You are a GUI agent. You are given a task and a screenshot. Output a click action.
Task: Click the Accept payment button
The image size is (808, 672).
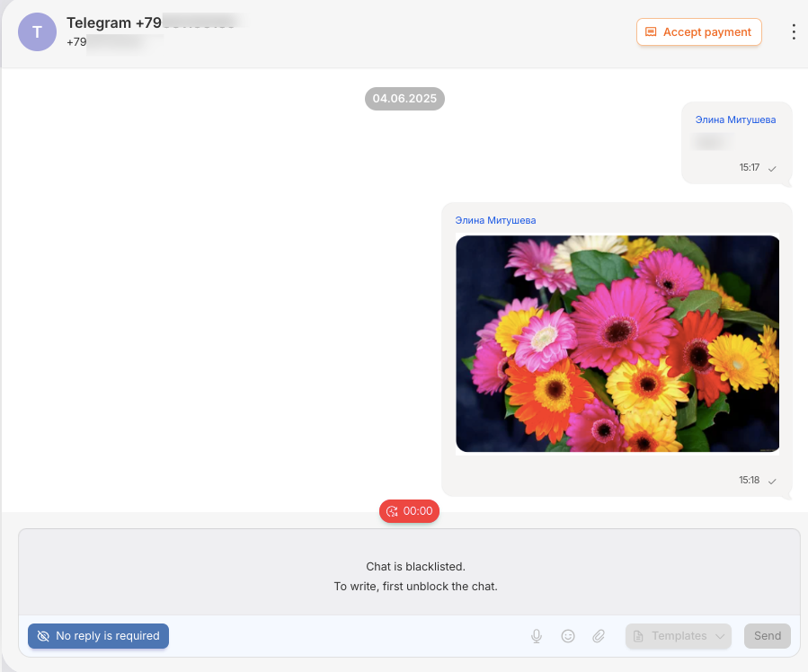click(x=698, y=32)
